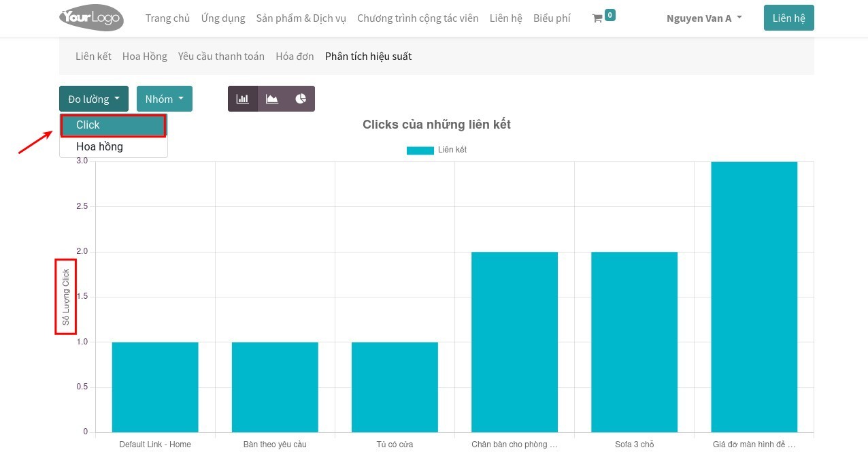Switch to the Hoa Hồng tab
This screenshot has width=868, height=452.
[145, 56]
